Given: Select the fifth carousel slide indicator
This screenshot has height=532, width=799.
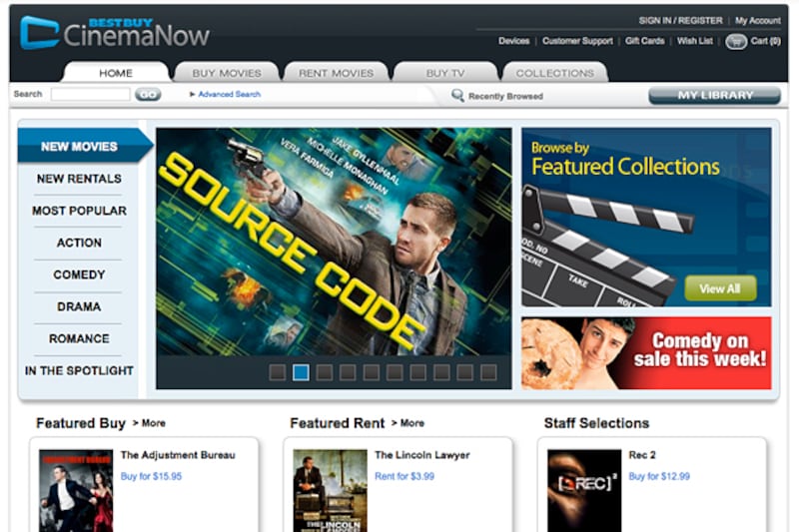Looking at the screenshot, I should (371, 372).
